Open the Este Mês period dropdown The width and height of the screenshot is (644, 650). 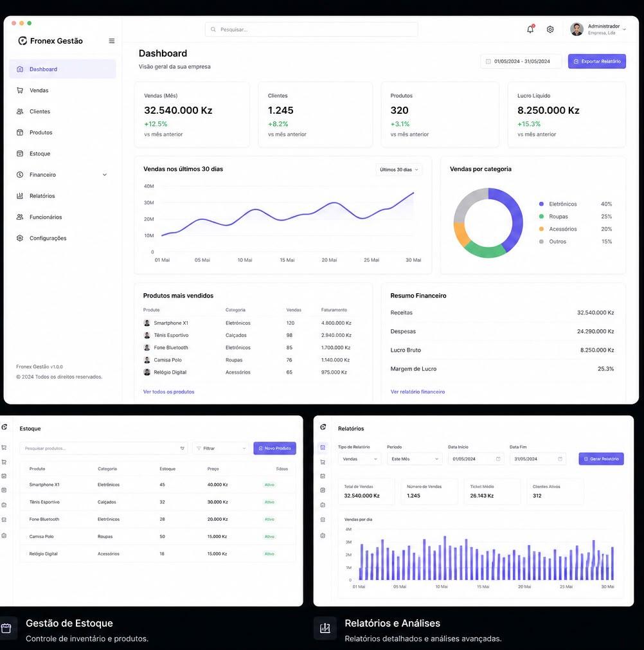415,459
